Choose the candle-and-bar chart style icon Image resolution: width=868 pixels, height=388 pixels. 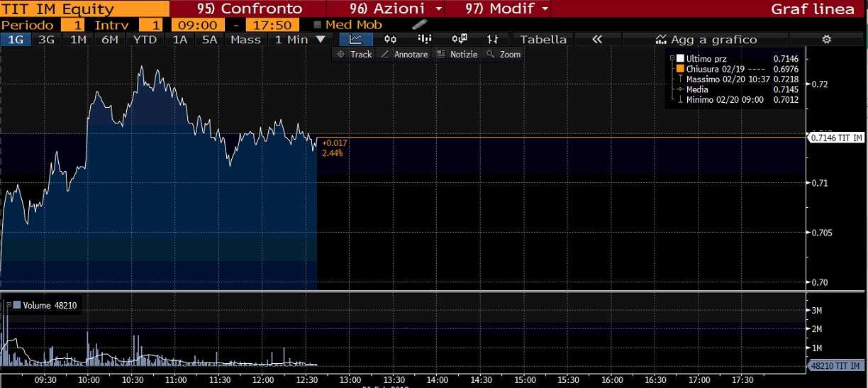tap(460, 40)
